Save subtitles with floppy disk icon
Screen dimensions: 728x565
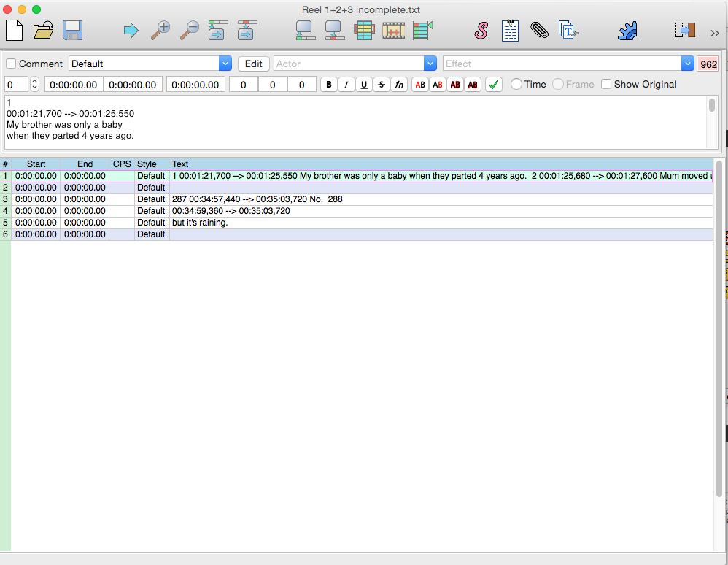click(x=72, y=31)
